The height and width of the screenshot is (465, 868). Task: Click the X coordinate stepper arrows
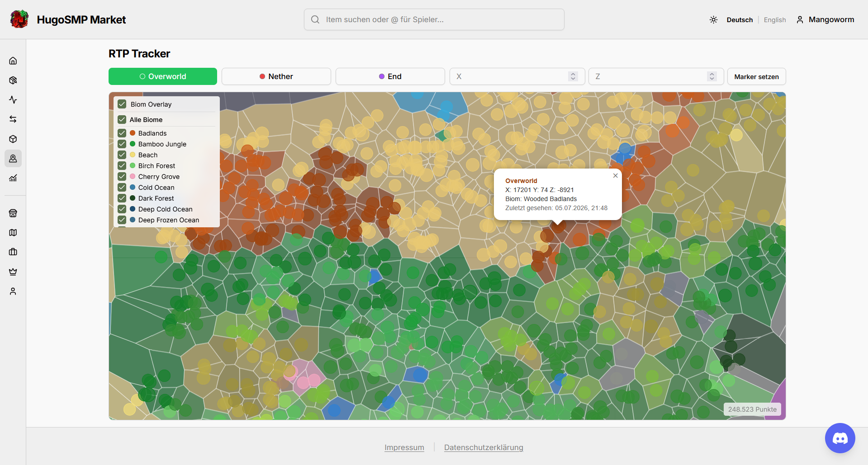573,76
